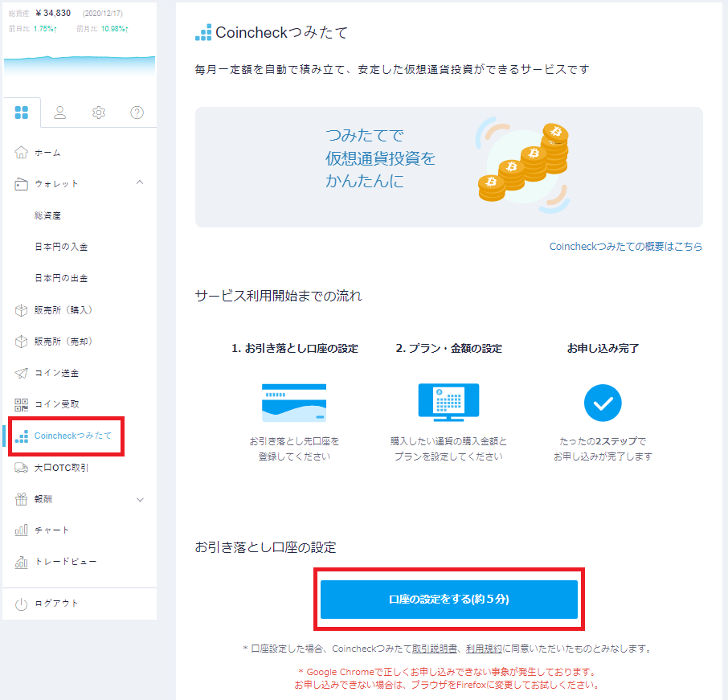The height and width of the screenshot is (700, 728).
Task: Click the つみたてで仮想通貨投資をかんたんに banner
Action: point(449,167)
